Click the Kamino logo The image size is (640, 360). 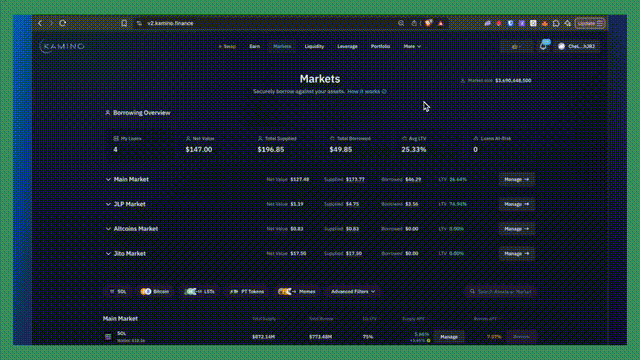62,46
